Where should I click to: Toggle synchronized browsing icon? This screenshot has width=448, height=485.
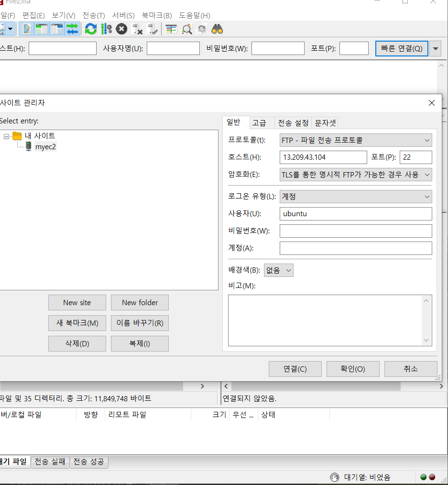(x=202, y=29)
